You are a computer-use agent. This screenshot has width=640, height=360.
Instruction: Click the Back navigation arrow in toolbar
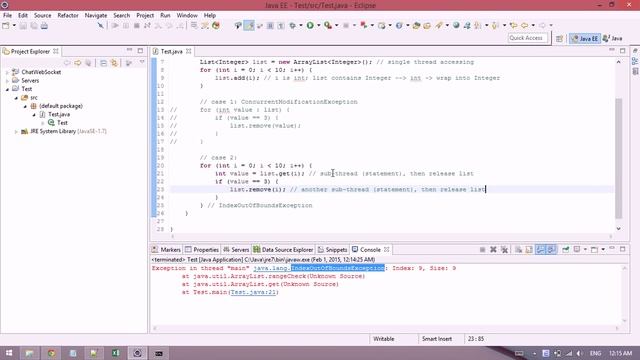524,25
